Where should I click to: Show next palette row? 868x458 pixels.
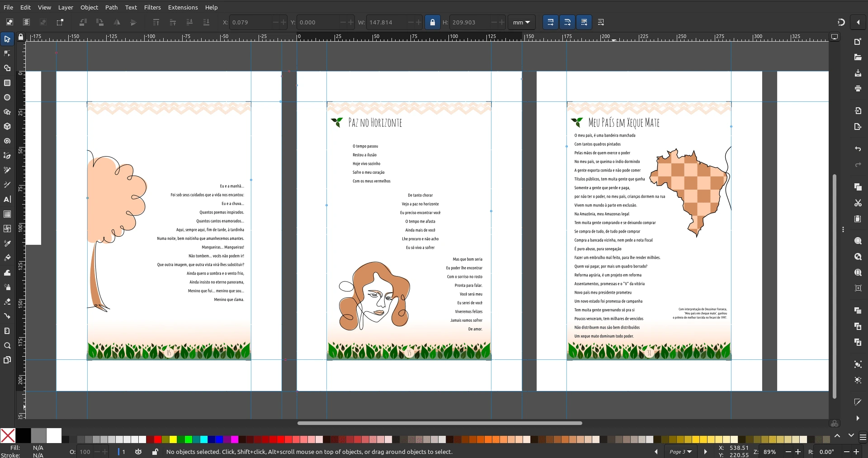pos(851,435)
